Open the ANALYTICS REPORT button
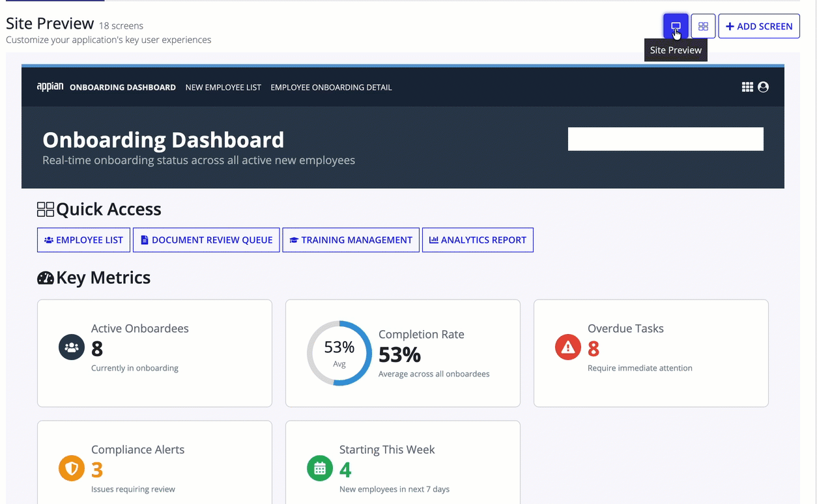Screen dimensions: 817x504 click(x=478, y=240)
